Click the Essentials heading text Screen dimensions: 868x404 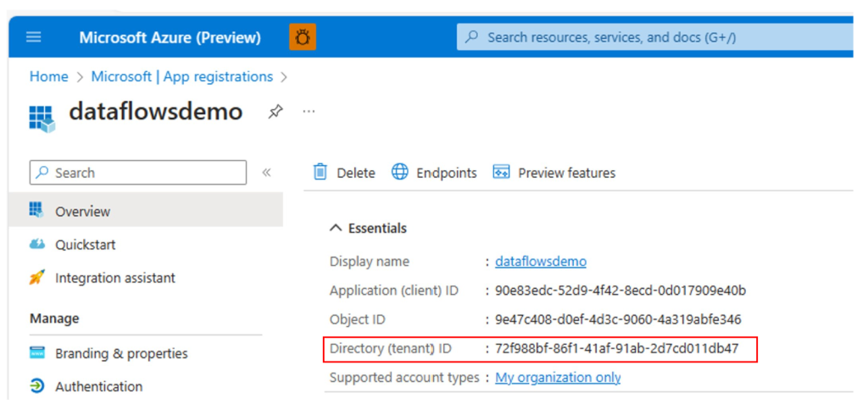(377, 228)
